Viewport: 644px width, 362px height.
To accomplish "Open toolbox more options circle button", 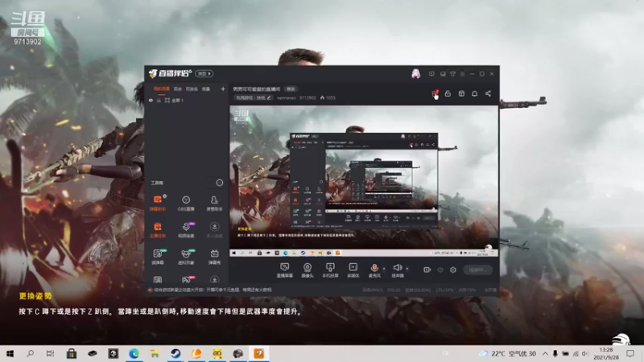I will pyautogui.click(x=219, y=183).
